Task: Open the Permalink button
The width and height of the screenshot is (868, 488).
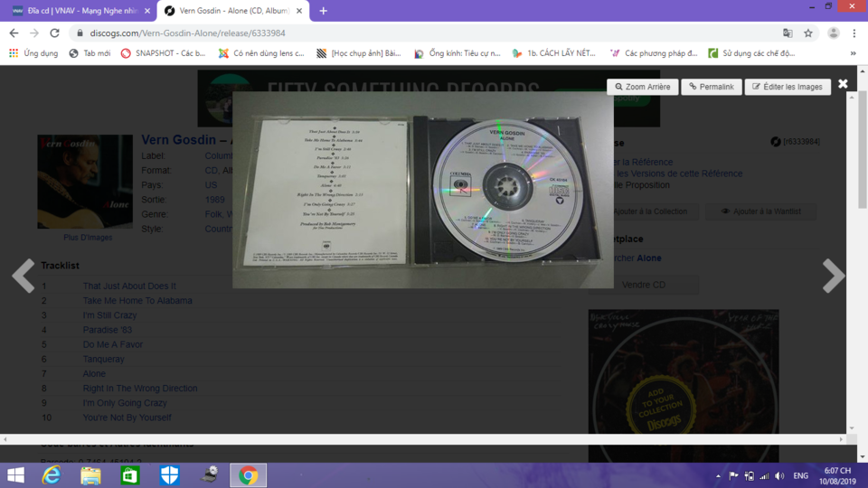Action: [712, 87]
